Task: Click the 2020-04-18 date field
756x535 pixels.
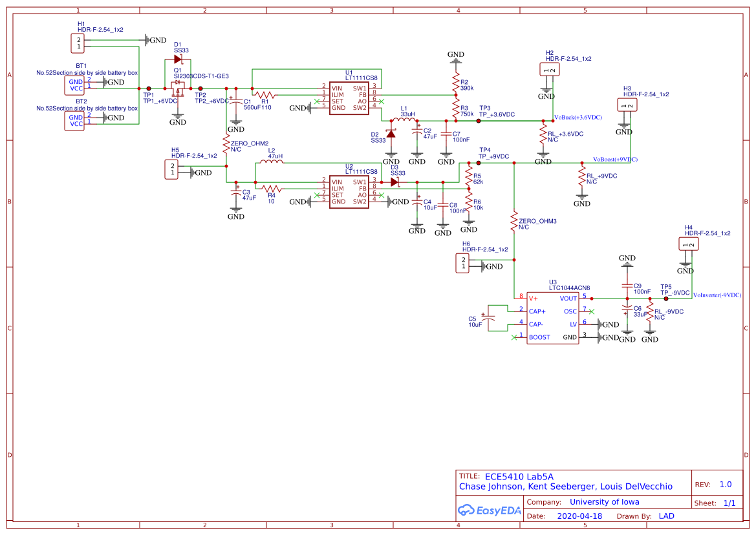Action: (x=579, y=516)
